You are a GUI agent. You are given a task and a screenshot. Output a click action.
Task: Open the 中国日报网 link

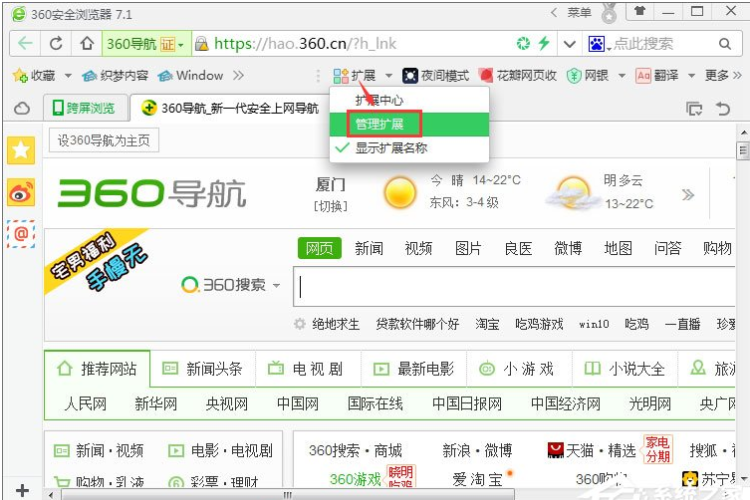pyautogui.click(x=467, y=404)
